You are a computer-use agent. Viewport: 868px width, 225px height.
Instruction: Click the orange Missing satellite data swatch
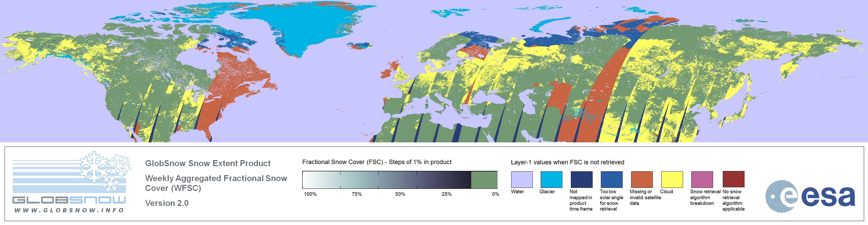642,179
